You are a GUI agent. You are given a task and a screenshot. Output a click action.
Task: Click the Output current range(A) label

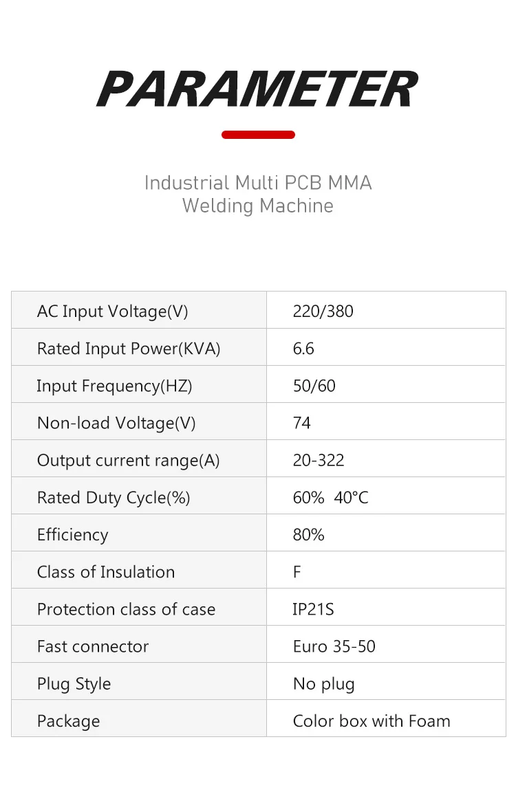[128, 460]
